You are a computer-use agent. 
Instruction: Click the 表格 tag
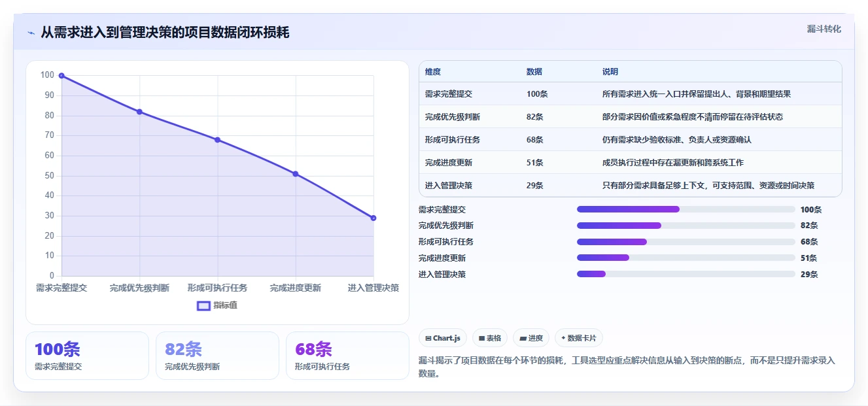pos(490,338)
